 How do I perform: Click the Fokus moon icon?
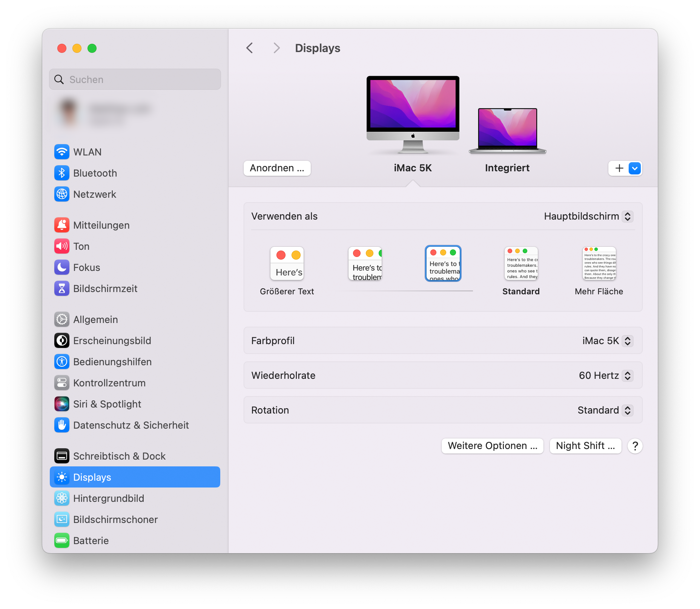(62, 268)
